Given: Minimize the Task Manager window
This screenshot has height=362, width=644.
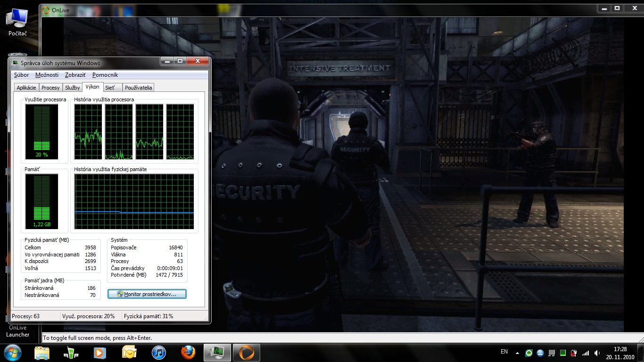Looking at the screenshot, I should [x=167, y=61].
